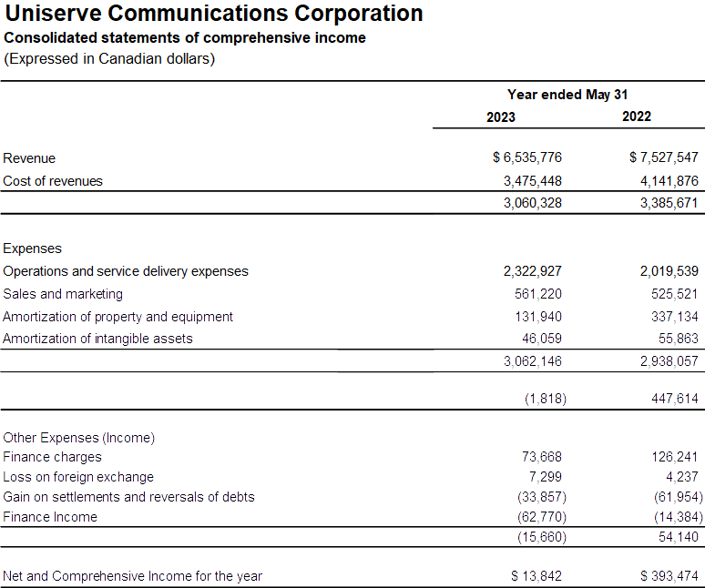The height and width of the screenshot is (588, 705).
Task: Click the 2023 total expenses 3,062,146
Action: pos(532,361)
